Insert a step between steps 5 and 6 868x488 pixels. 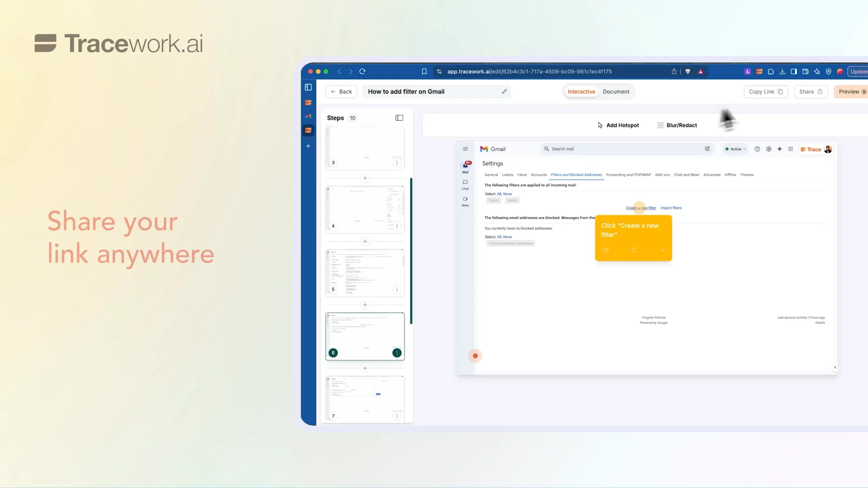click(365, 305)
